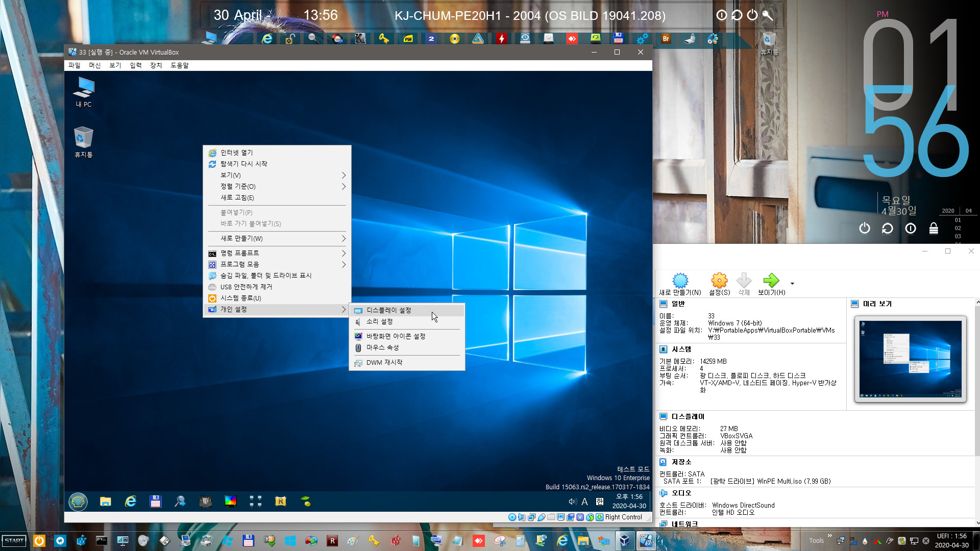Click desktop widget power icon
This screenshot has height=551, width=980.
(x=864, y=228)
